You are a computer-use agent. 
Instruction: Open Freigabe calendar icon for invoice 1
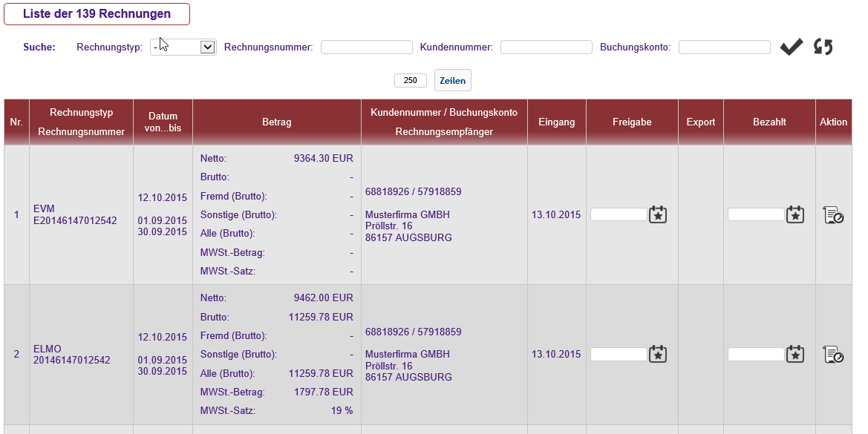pyautogui.click(x=658, y=215)
